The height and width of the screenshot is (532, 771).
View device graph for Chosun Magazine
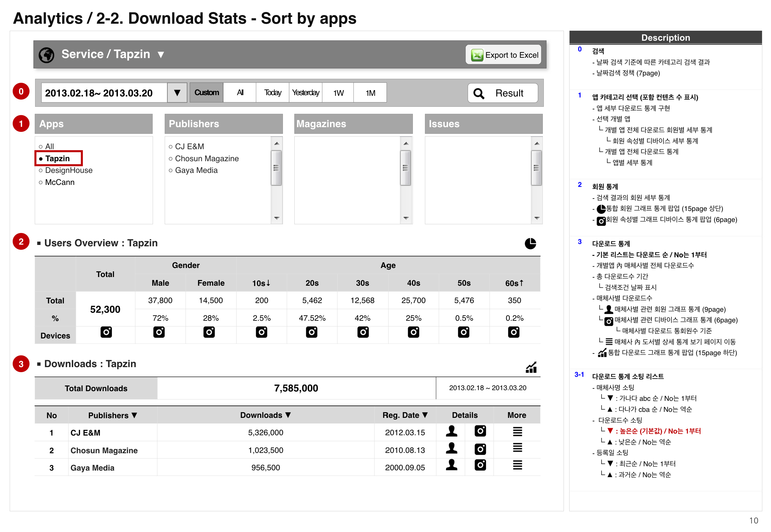(480, 449)
